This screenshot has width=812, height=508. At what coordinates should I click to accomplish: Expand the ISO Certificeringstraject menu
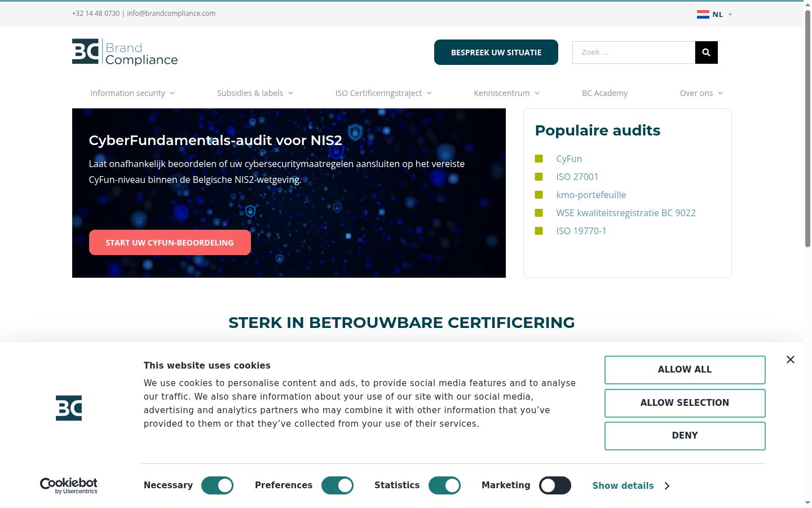coord(383,93)
